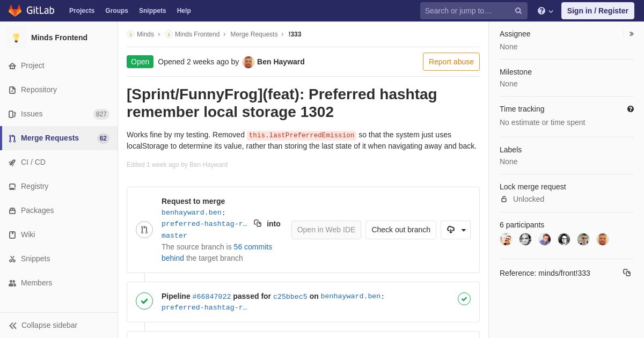Click the Report abuse button
This screenshot has width=644, height=338.
tap(451, 62)
